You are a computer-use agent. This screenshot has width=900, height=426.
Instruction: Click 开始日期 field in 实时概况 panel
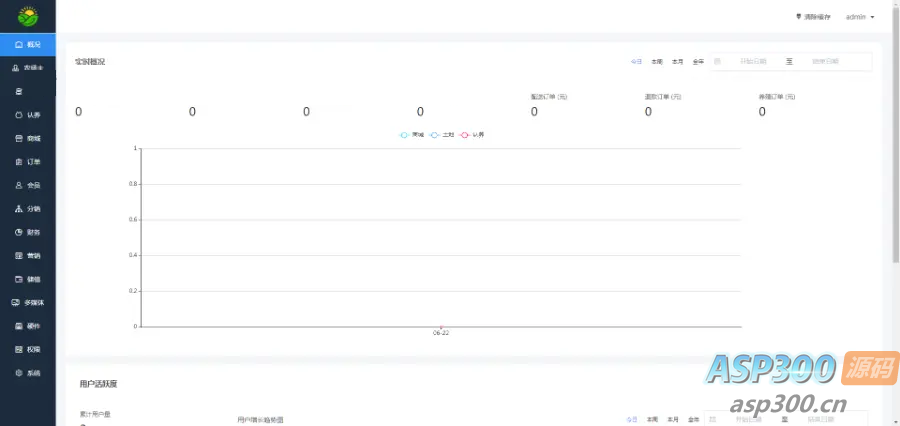click(x=752, y=61)
